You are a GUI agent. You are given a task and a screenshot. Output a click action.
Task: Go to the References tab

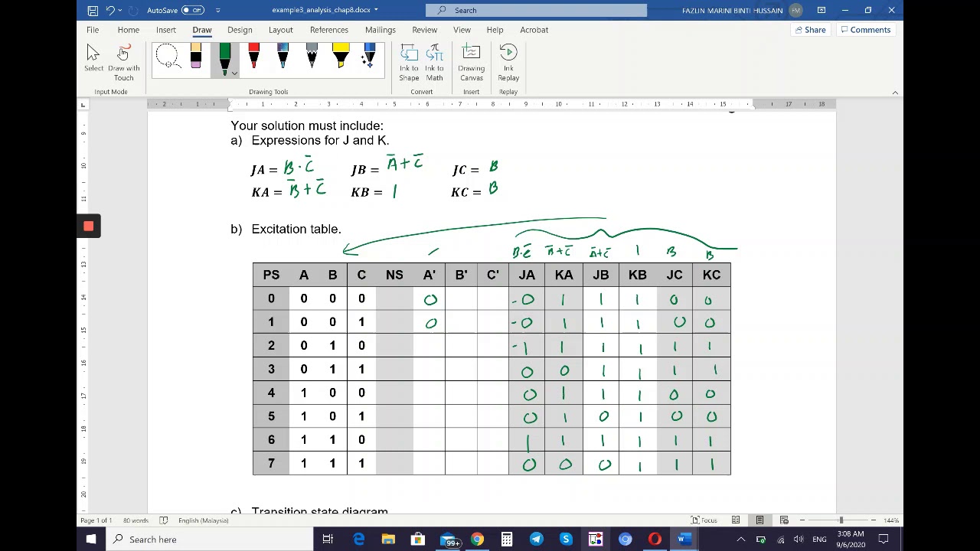(x=328, y=30)
